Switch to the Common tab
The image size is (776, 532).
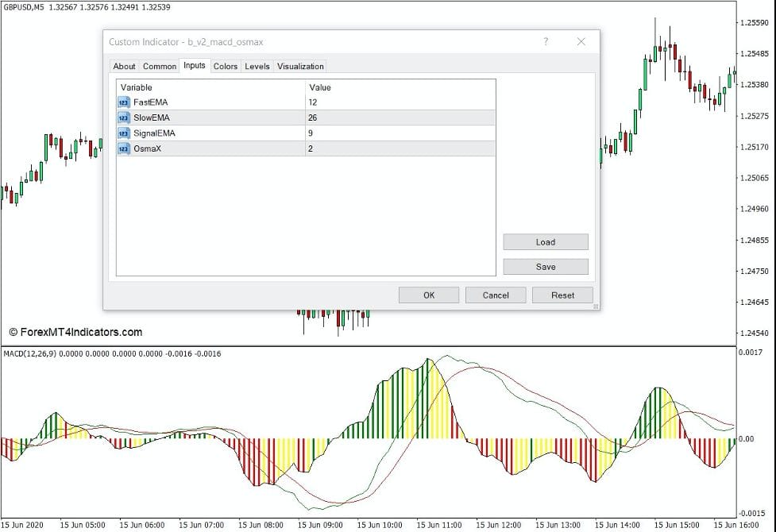[159, 66]
